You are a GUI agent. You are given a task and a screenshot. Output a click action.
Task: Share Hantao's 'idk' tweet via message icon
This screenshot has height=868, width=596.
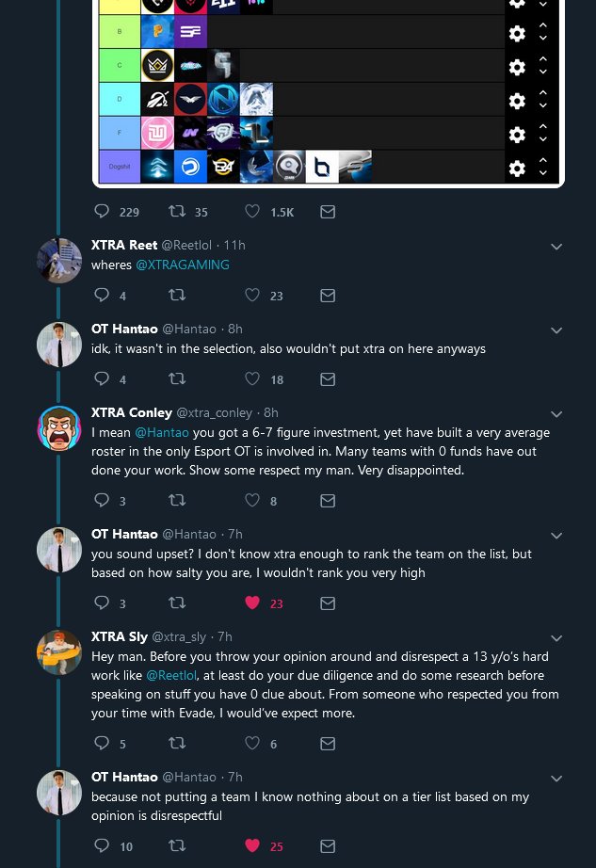tap(328, 379)
